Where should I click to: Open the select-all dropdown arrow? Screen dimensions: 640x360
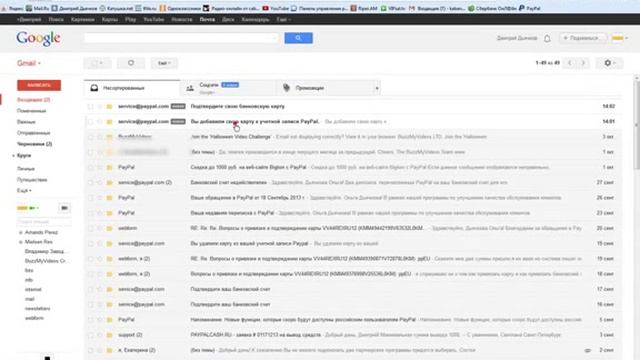pos(101,63)
